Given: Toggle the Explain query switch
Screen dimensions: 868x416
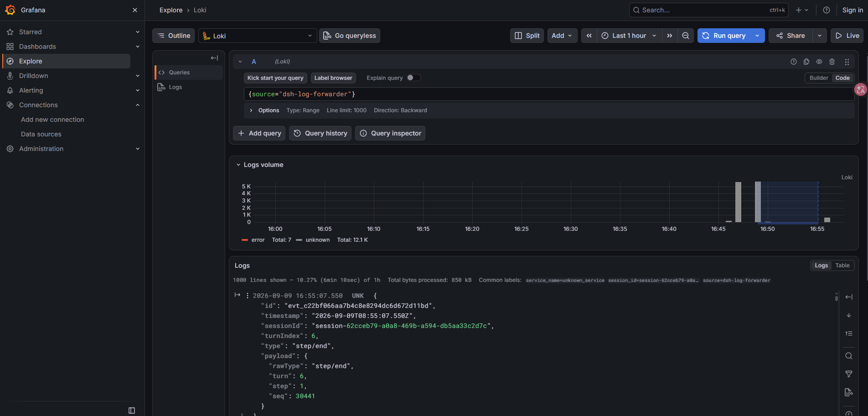Looking at the screenshot, I should tap(413, 78).
